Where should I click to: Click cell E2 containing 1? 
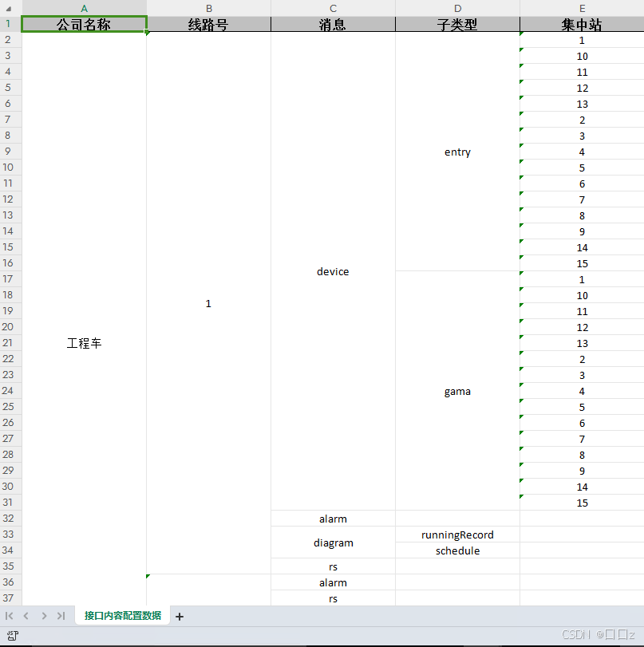[x=582, y=40]
